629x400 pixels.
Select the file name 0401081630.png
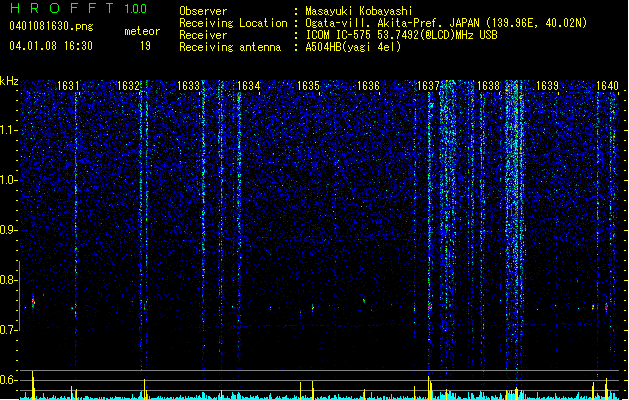pos(51,26)
